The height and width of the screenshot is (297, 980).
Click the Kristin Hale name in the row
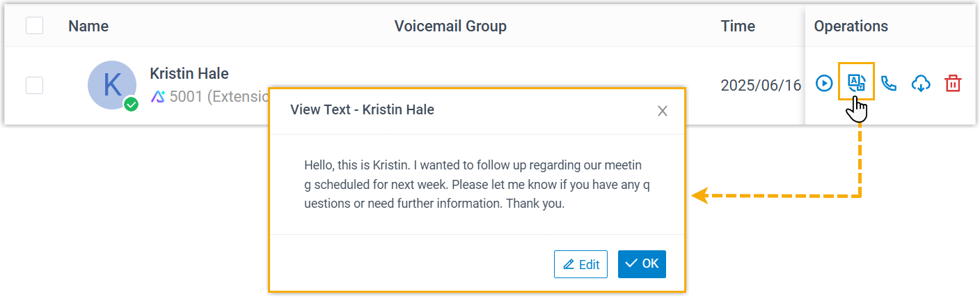pyautogui.click(x=189, y=73)
